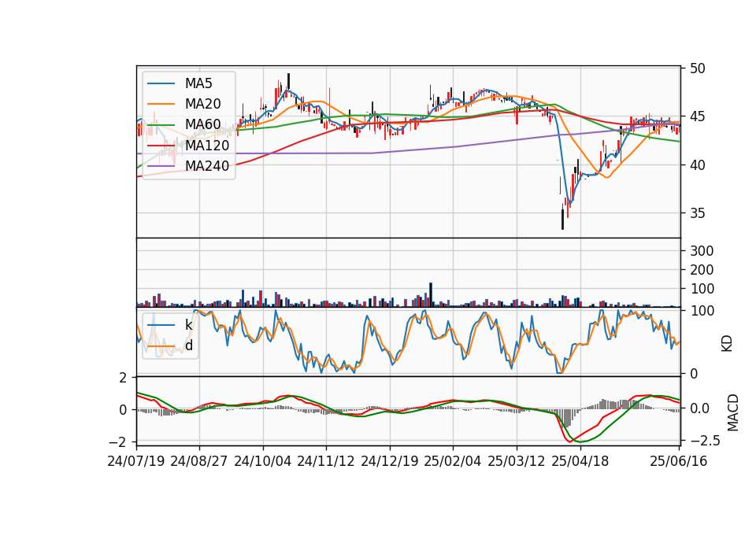Click the MA240 legend label
Image resolution: width=756 pixels, height=543 pixels.
tap(207, 166)
